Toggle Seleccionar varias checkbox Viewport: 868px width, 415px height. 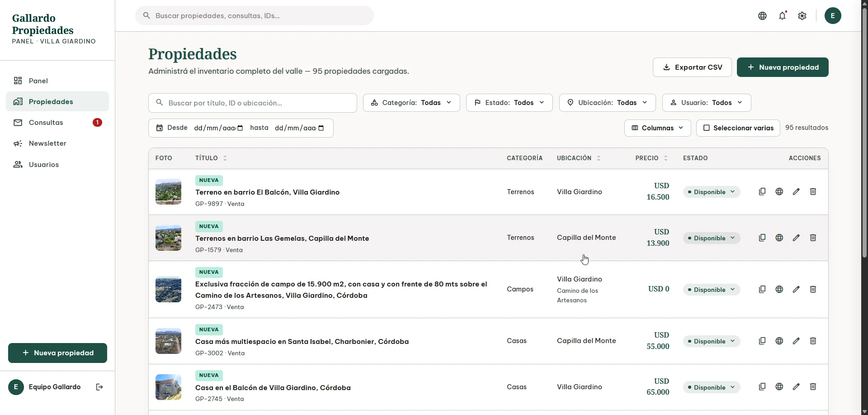tap(738, 128)
